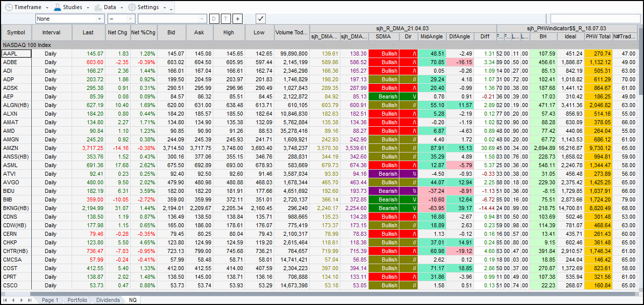
Task: Sort by the Volume Tod... column header
Action: pyautogui.click(x=291, y=32)
